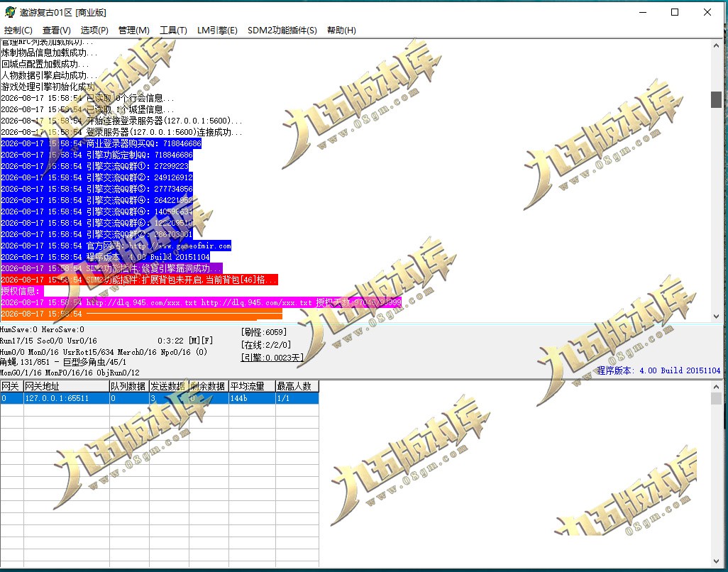Click the 回城点配置加载成功 line
The image size is (728, 572).
pyautogui.click(x=45, y=64)
